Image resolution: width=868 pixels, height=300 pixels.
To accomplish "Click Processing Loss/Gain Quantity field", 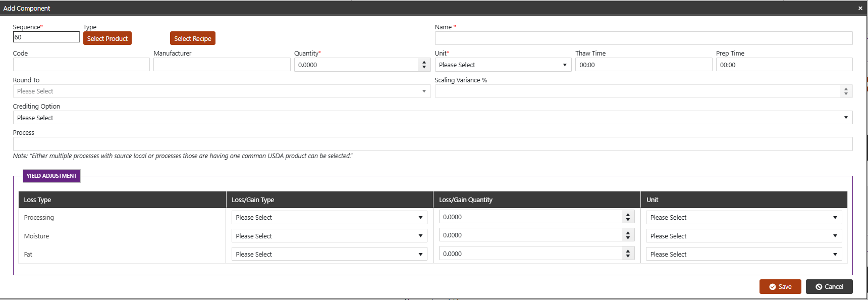I will (x=530, y=217).
